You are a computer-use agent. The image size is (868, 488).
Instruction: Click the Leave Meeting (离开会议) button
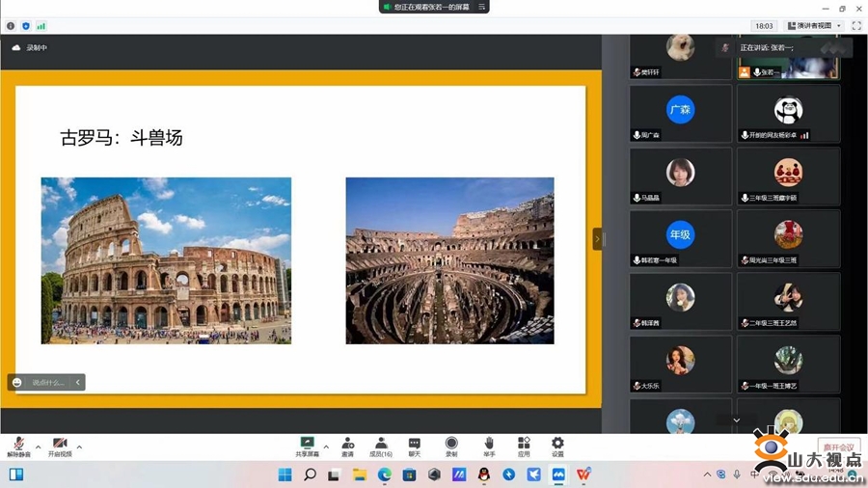coord(837,447)
